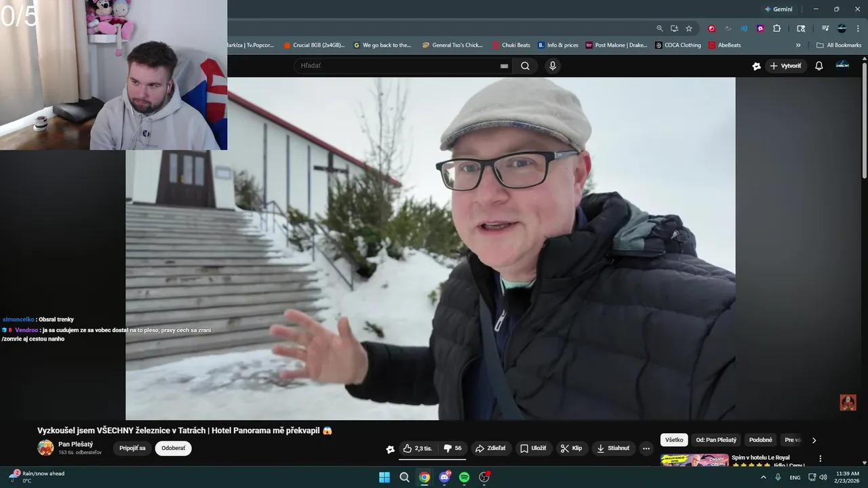Click the Vytvoriť create button
868x488 pixels.
pos(786,66)
